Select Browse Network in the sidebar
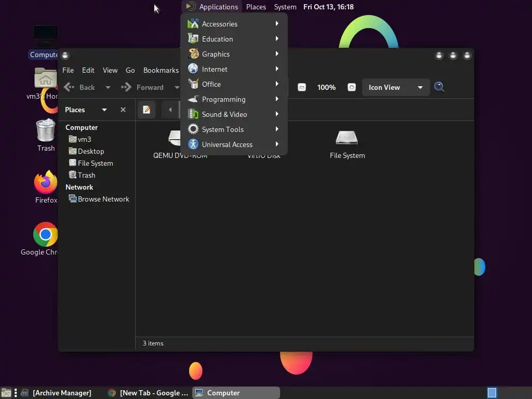Image resolution: width=532 pixels, height=399 pixels. [99, 199]
